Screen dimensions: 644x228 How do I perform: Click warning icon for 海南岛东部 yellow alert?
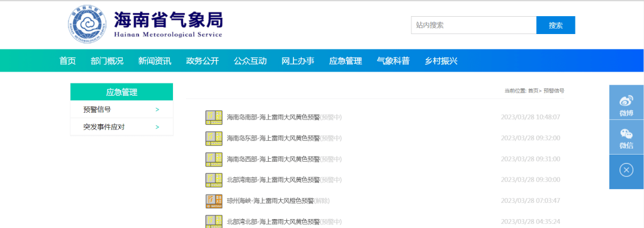(x=213, y=138)
